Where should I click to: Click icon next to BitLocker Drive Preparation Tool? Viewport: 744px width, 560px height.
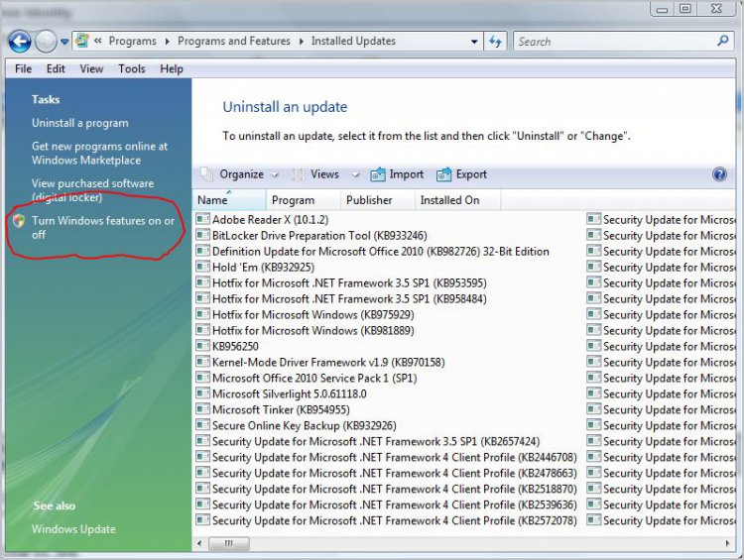tap(202, 235)
